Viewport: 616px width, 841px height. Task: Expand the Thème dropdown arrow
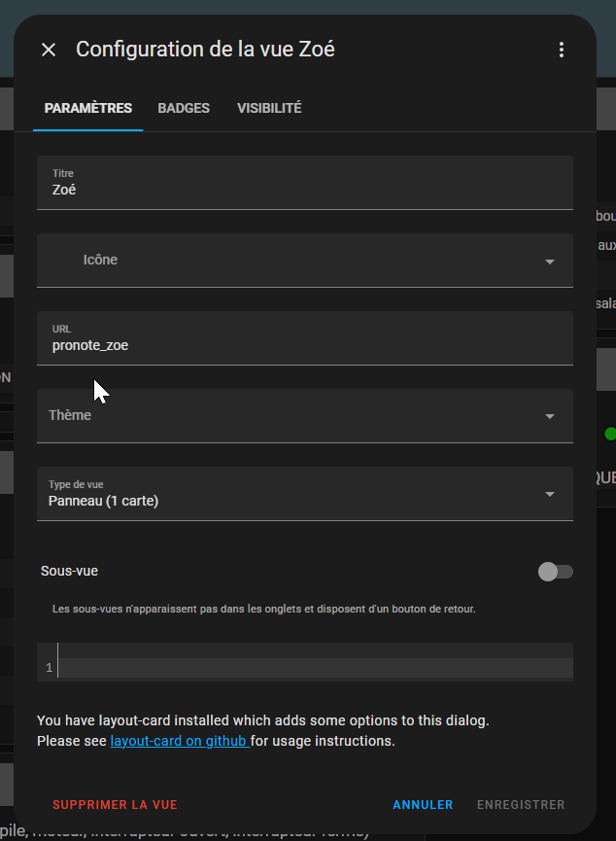[550, 417]
